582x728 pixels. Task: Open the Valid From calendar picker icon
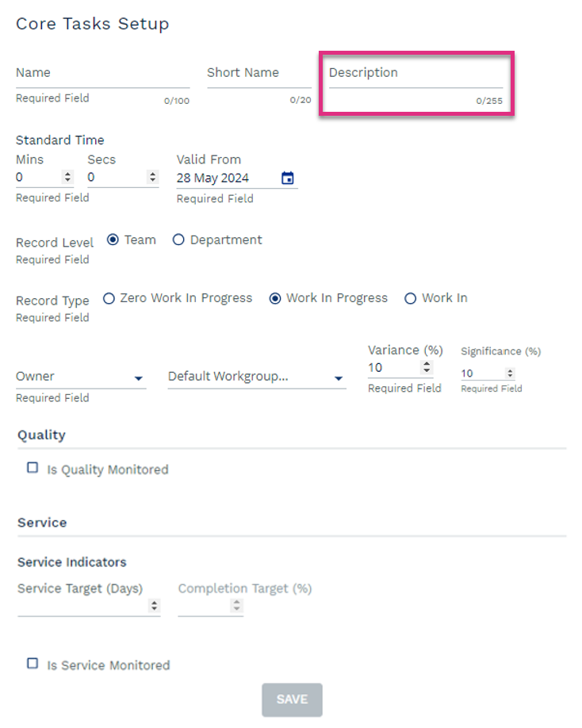point(288,178)
